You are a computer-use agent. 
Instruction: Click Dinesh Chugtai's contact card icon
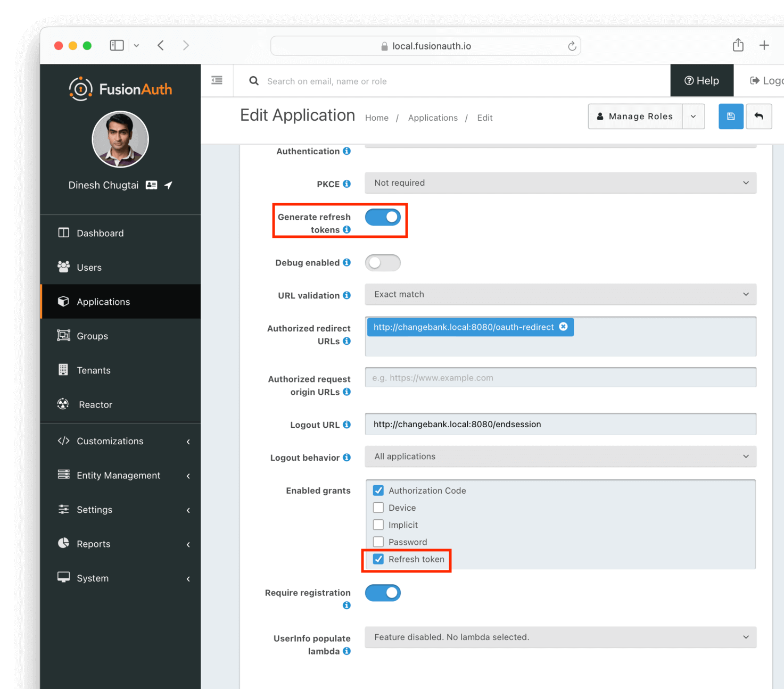151,185
